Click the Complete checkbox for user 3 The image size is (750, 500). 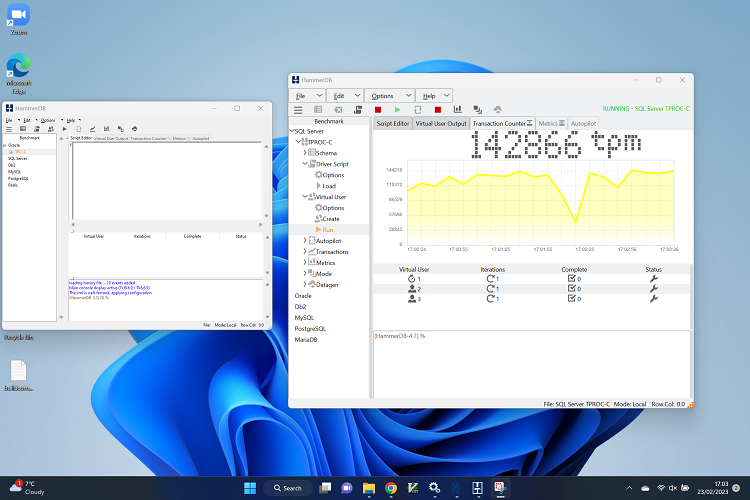tap(571, 298)
